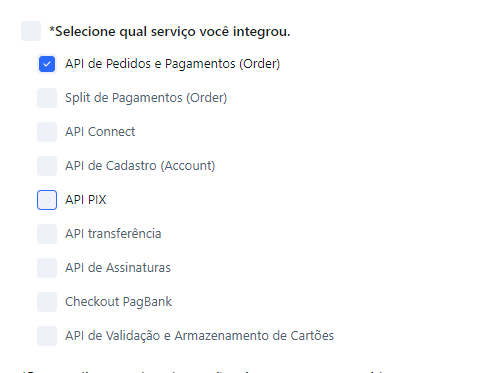Click the API de Assinaturas label text
Screen dimensions: 479x373
tap(118, 268)
